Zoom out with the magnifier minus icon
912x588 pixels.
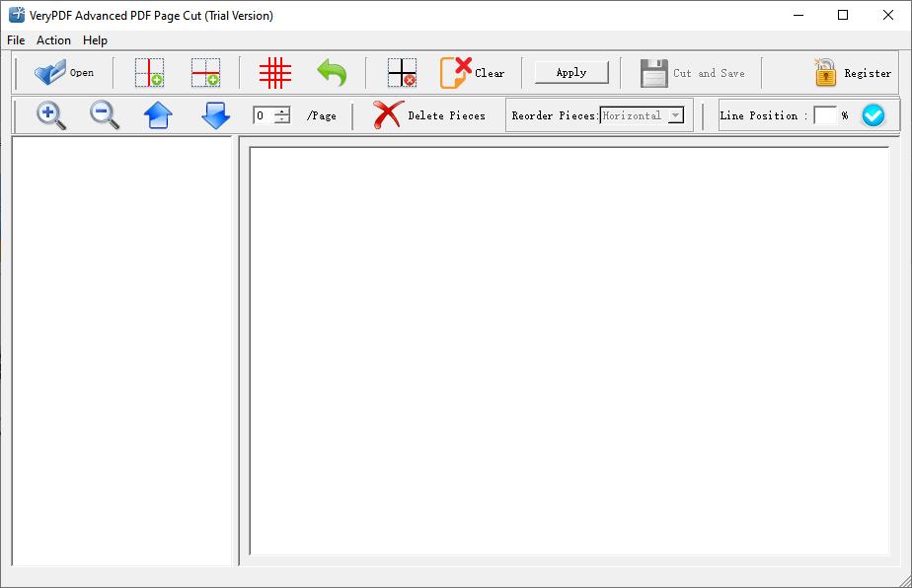tap(105, 115)
